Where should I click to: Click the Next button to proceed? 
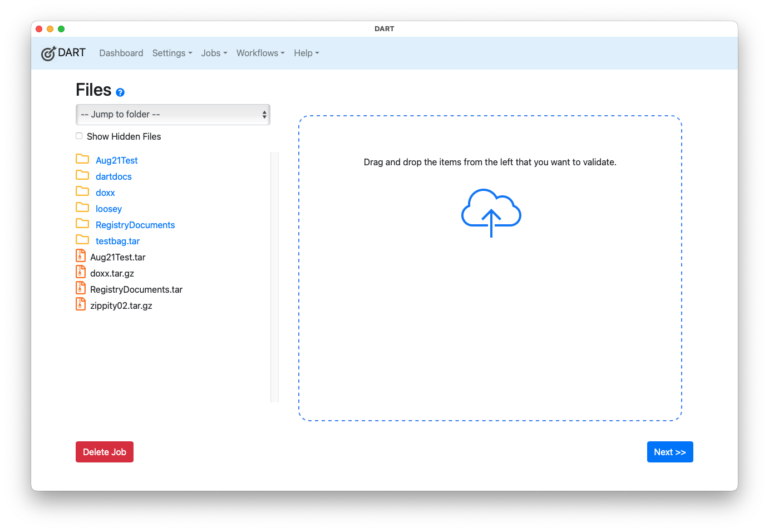(x=670, y=451)
